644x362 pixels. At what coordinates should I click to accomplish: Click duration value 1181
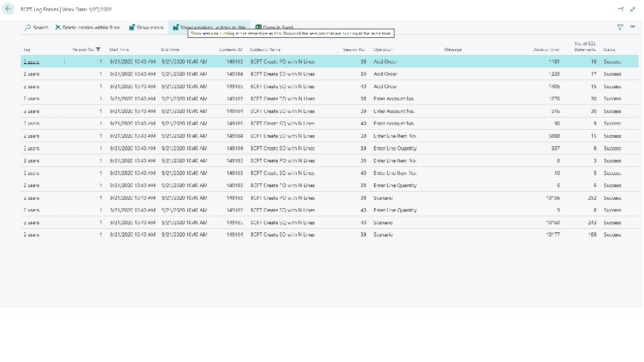[554, 61]
